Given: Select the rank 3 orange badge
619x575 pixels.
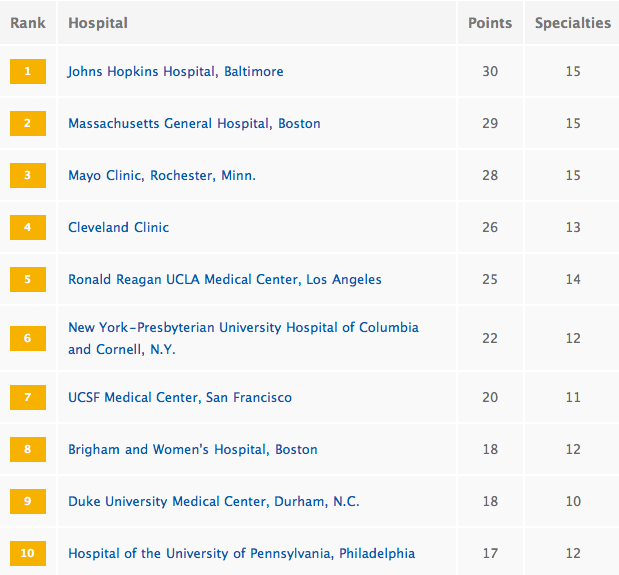Looking at the screenshot, I should pos(28,176).
